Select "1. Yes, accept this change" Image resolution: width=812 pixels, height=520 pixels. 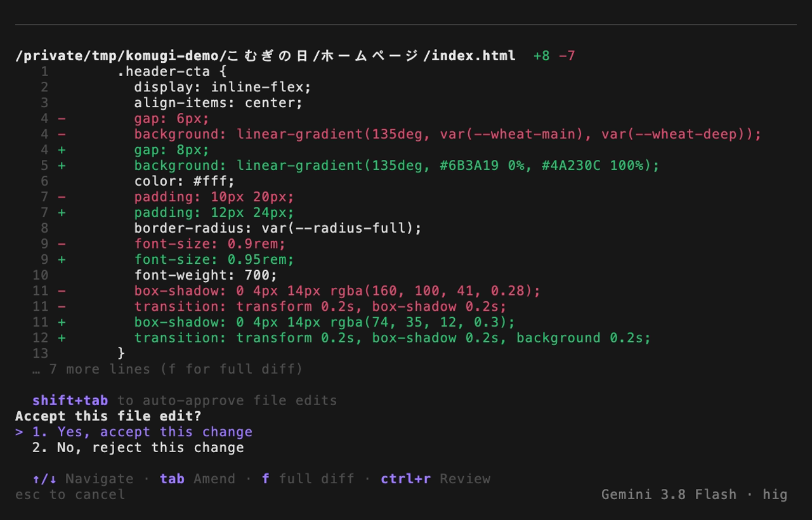pyautogui.click(x=142, y=432)
